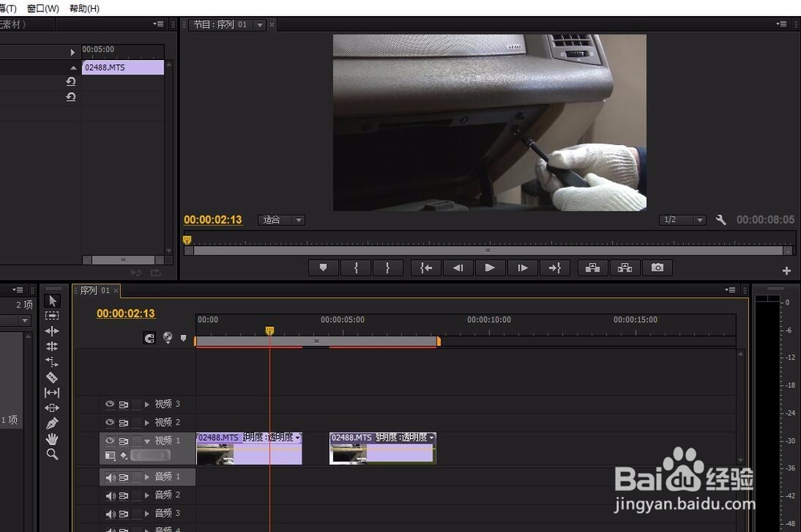801x532 pixels.
Task: Click the Extract button
Action: tap(625, 268)
